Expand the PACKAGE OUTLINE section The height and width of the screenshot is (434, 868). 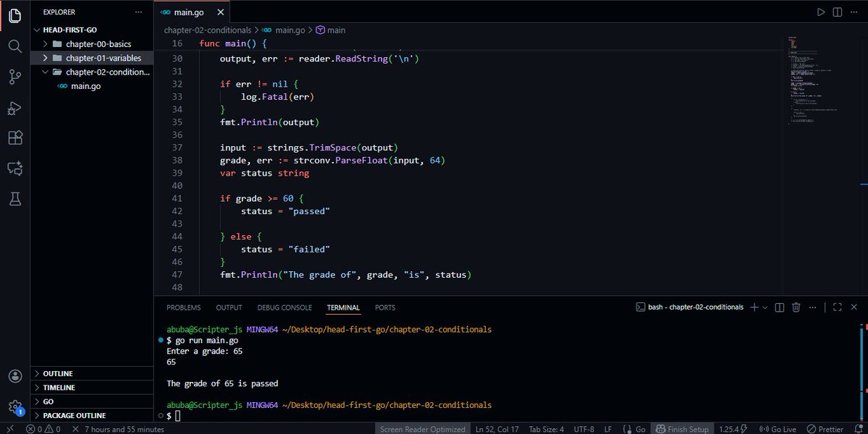pos(92,415)
